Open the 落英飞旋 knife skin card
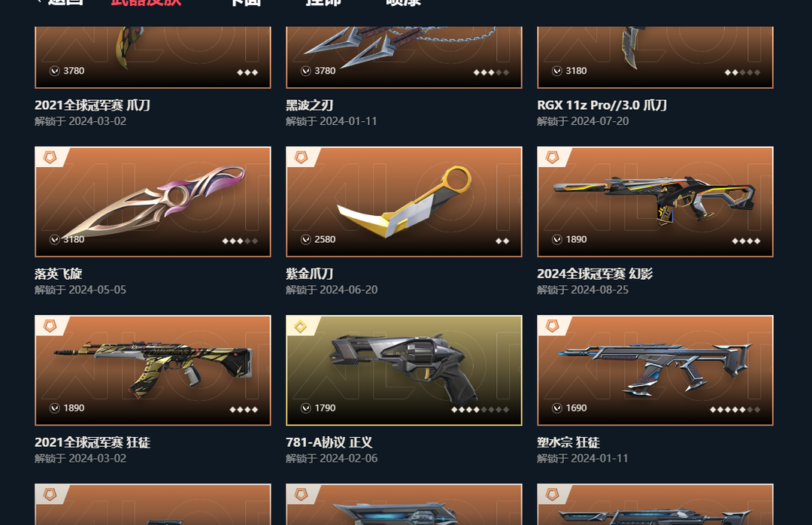 coord(153,202)
